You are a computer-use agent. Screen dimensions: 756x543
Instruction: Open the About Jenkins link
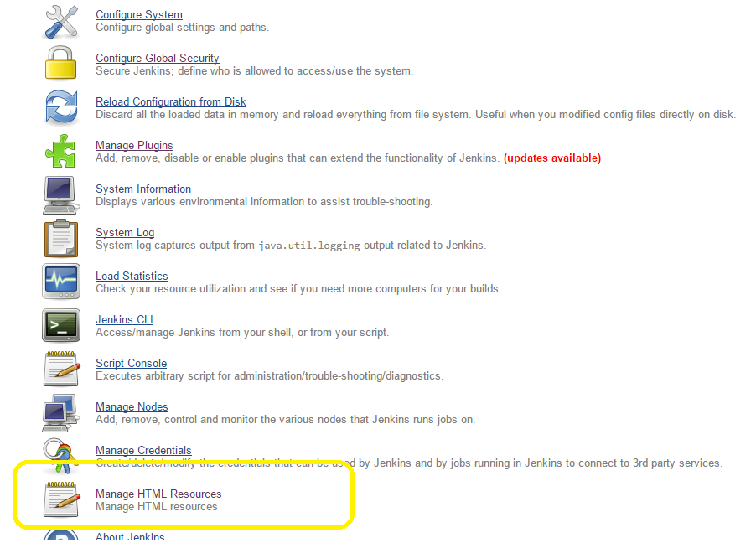click(130, 537)
